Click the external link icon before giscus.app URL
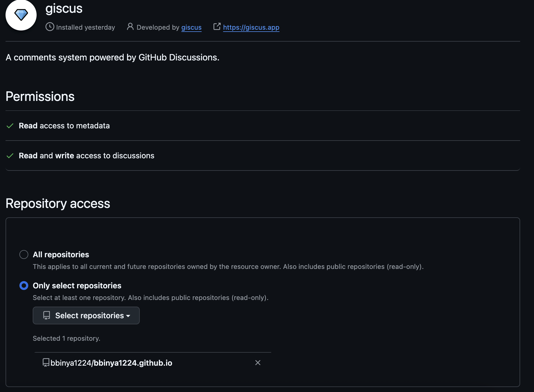The image size is (534, 392). pos(217,27)
